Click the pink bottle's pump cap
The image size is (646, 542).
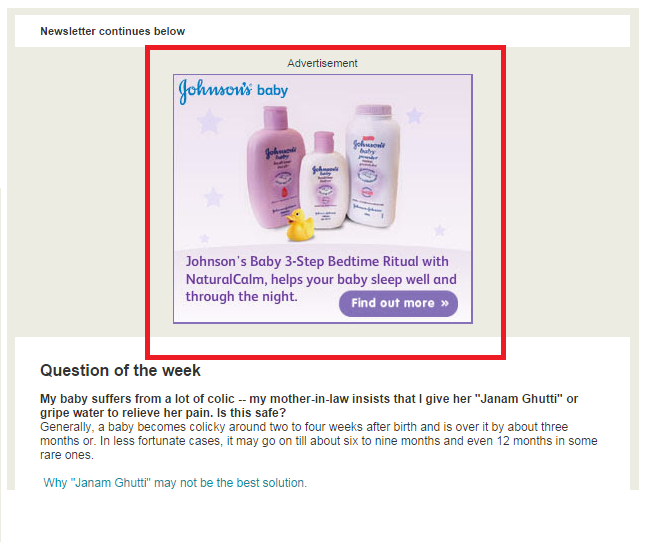[276, 116]
